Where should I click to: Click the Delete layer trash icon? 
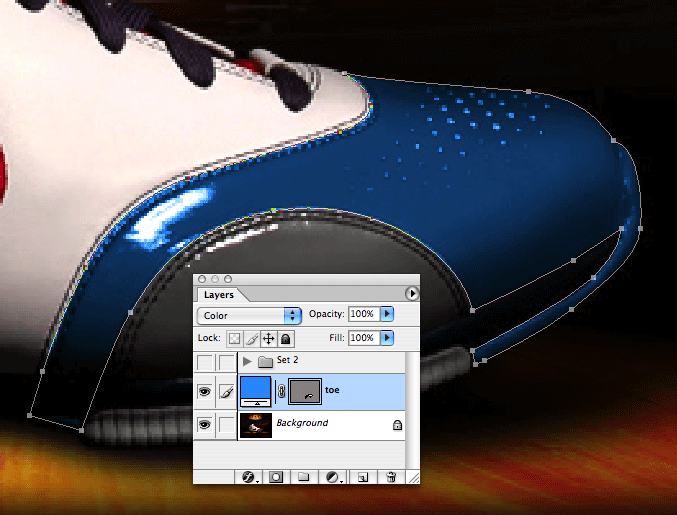click(392, 477)
